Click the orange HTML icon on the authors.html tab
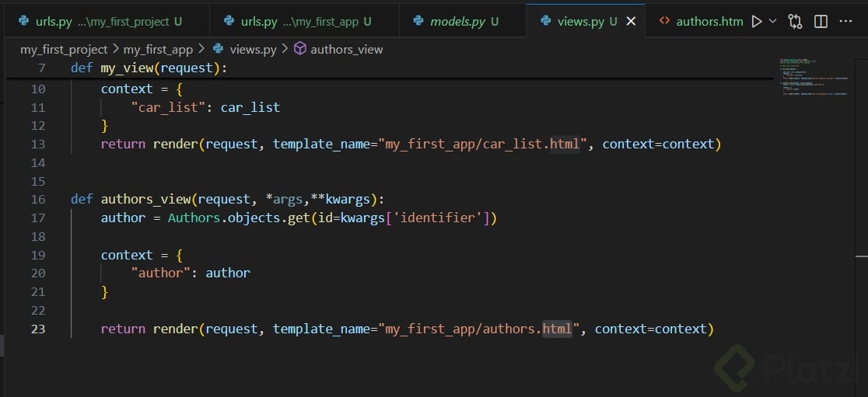Image resolution: width=868 pixels, height=397 pixels. [x=663, y=22]
